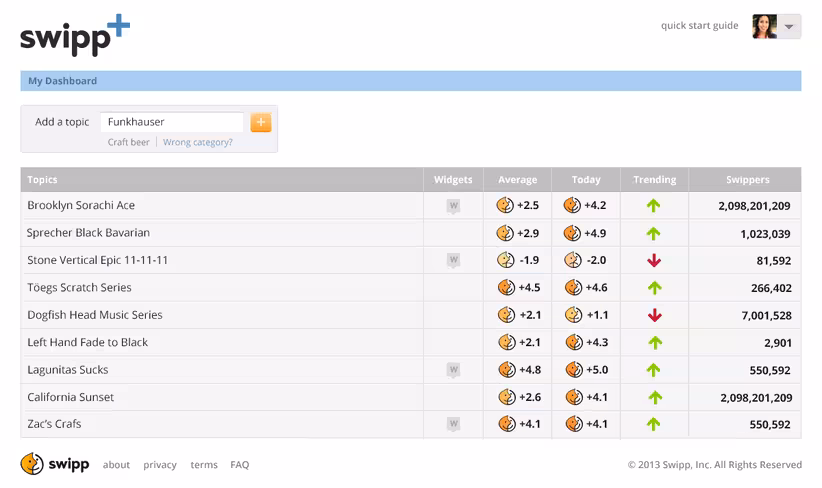The image size is (822, 488).
Task: Click the average face icon for Sprecher Black Bavarian
Action: pyautogui.click(x=505, y=233)
